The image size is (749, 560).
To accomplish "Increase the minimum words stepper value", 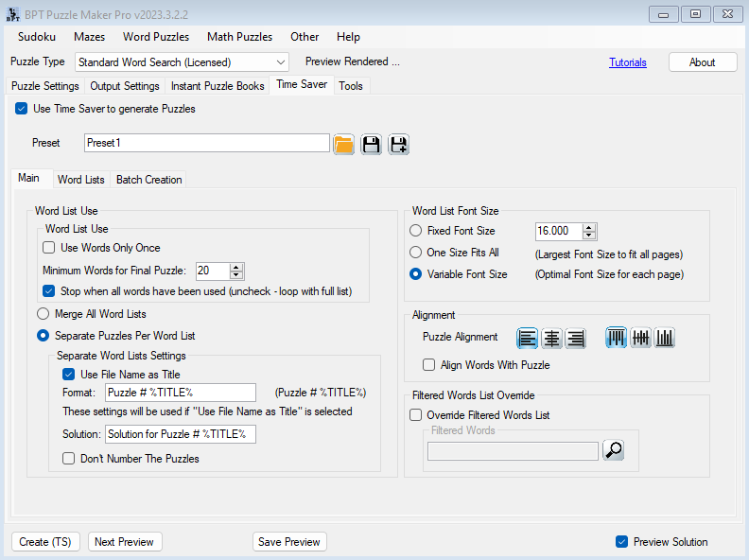I will click(236, 267).
